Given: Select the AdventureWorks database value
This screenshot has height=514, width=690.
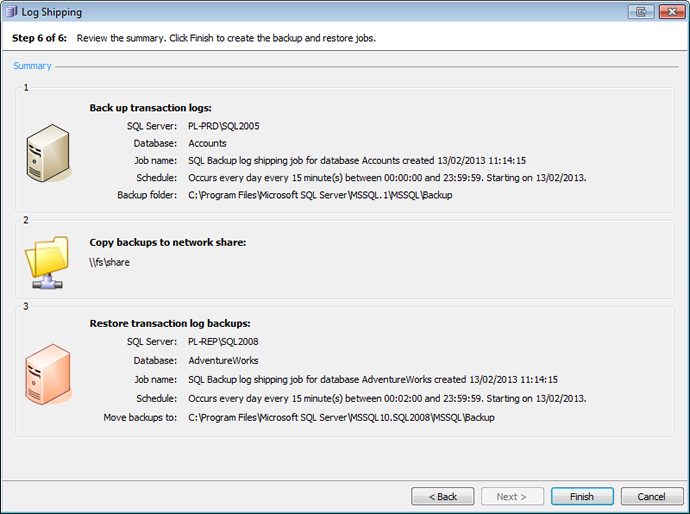Looking at the screenshot, I should pos(224,360).
